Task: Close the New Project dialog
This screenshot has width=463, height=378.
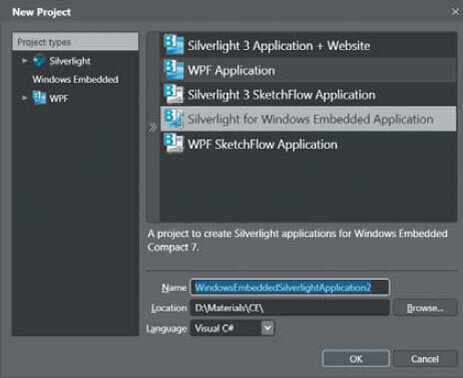Action: pos(455,12)
